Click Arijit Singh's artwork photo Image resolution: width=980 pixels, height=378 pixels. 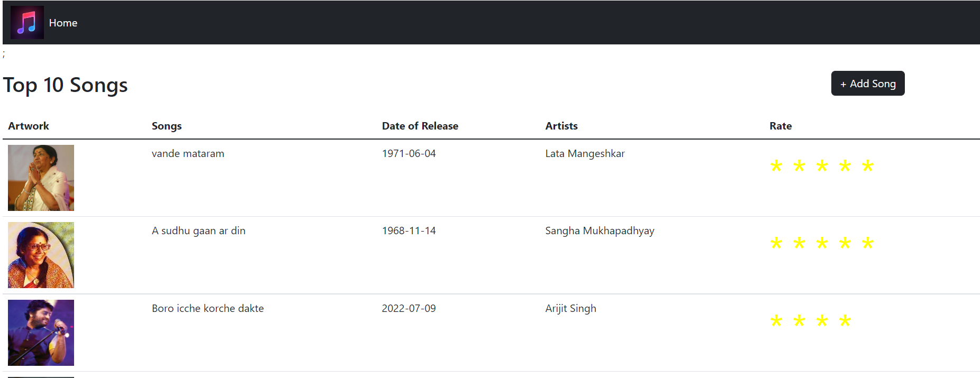(x=41, y=333)
